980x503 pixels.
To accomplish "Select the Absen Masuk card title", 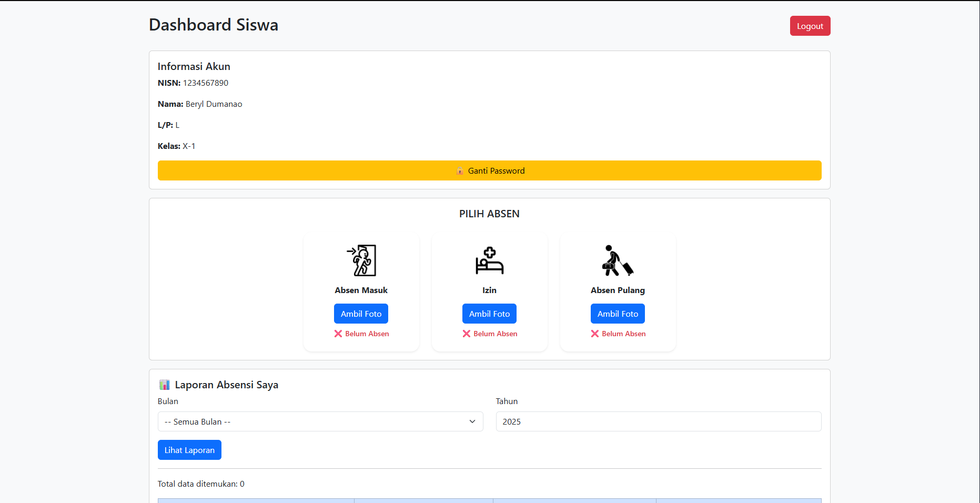I will point(361,290).
